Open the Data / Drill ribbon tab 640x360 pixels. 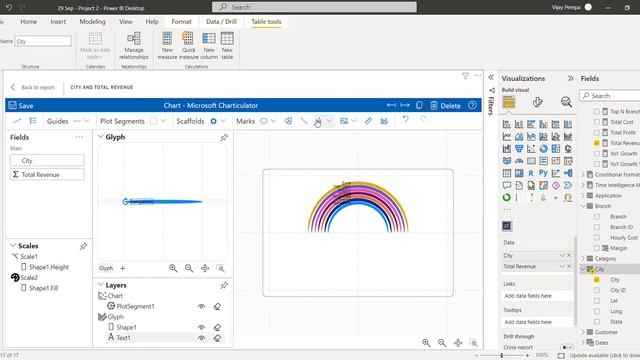221,22
